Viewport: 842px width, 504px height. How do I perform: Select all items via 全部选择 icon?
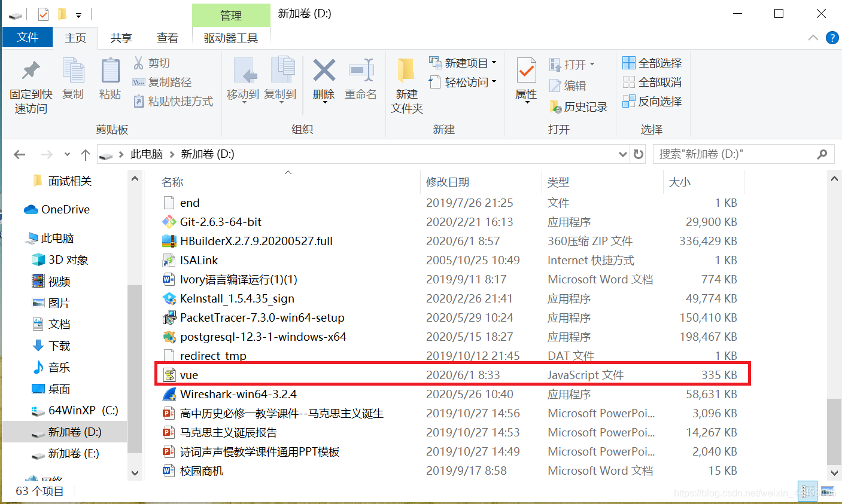pyautogui.click(x=629, y=62)
